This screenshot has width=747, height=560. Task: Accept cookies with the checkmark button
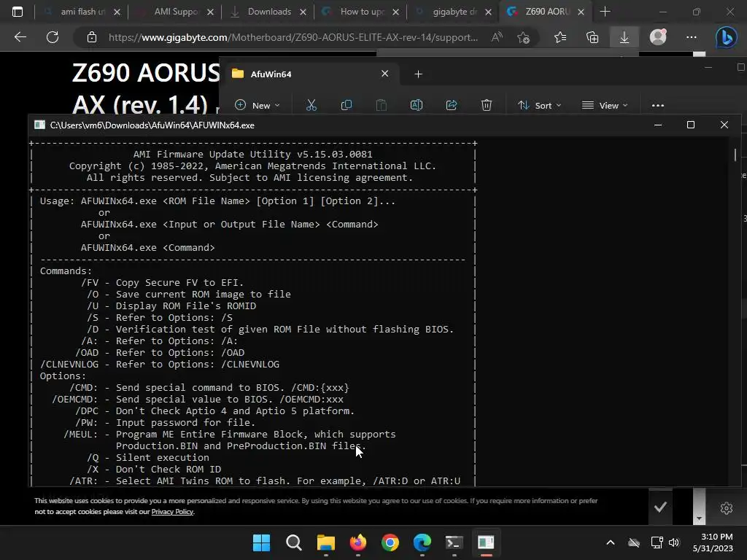tap(660, 507)
